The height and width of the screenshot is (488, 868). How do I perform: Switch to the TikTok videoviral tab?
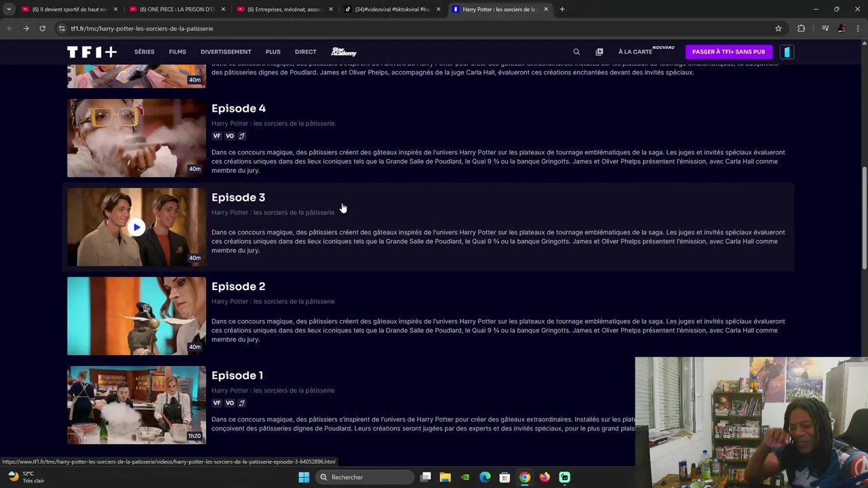[391, 9]
